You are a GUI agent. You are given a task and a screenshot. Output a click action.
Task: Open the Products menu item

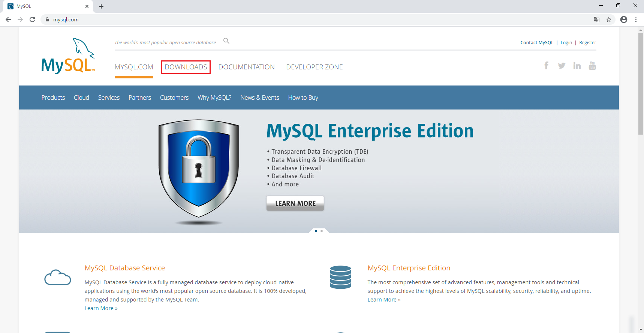pos(53,97)
